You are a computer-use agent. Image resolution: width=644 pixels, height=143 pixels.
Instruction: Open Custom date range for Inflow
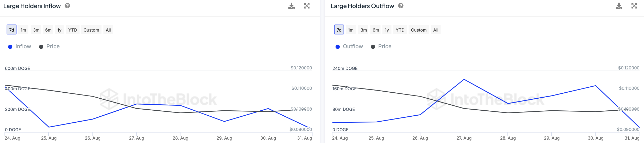(x=91, y=30)
